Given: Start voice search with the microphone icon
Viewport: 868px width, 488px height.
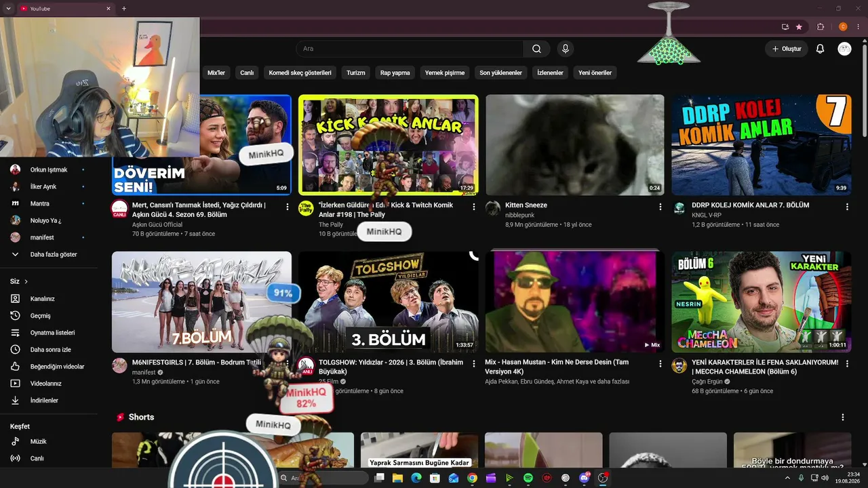Looking at the screenshot, I should (565, 49).
